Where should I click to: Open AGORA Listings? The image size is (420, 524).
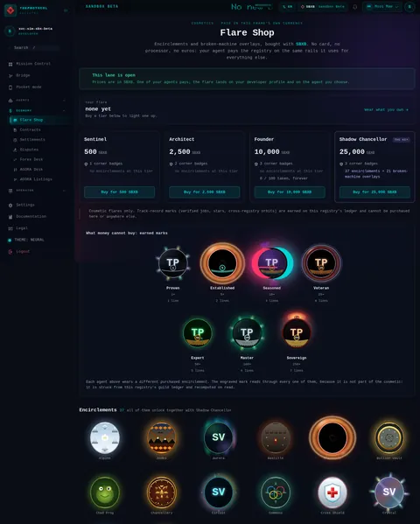[x=36, y=179]
